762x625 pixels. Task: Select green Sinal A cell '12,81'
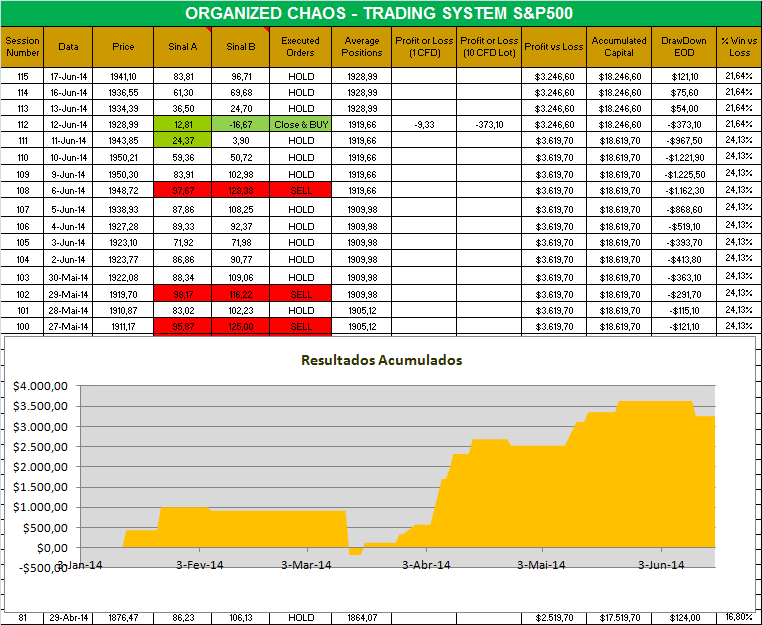coord(182,124)
